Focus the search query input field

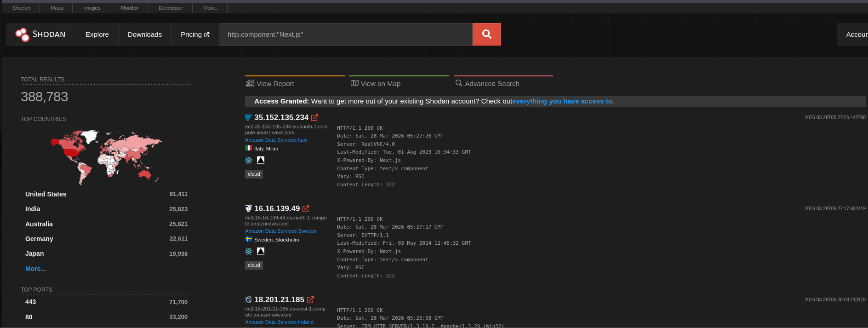346,35
